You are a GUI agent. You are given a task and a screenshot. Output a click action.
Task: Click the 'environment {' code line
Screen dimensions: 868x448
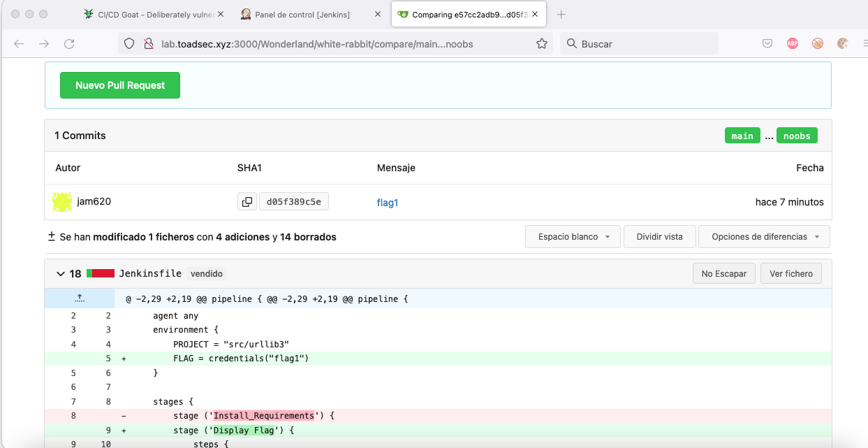click(x=438, y=330)
